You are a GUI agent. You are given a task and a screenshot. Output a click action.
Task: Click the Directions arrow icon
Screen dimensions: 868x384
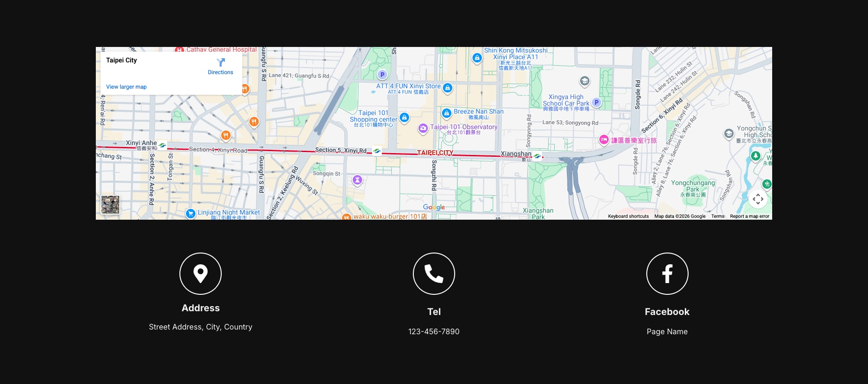pos(220,62)
